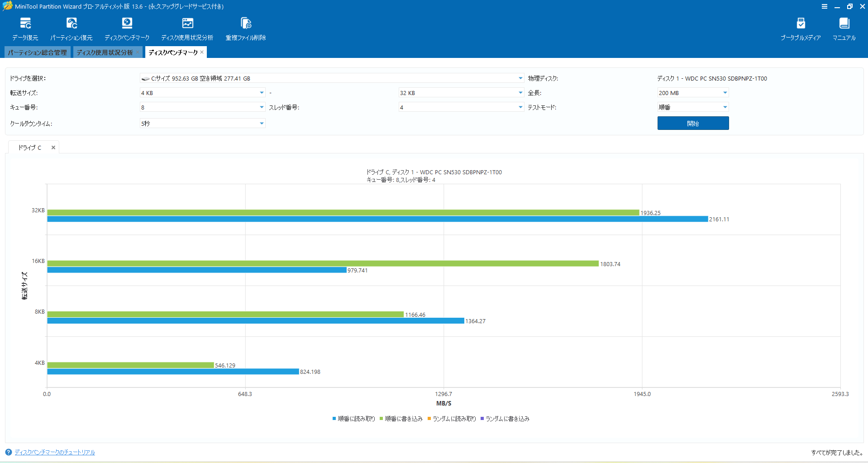
Task: Open the ディスクベンチマークのチュートリアル link
Action: pyautogui.click(x=55, y=452)
